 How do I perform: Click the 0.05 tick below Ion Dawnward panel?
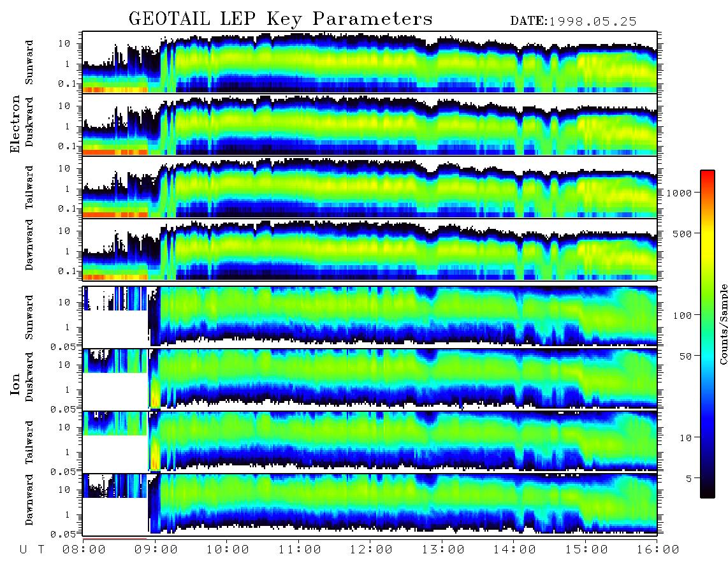pyautogui.click(x=62, y=534)
